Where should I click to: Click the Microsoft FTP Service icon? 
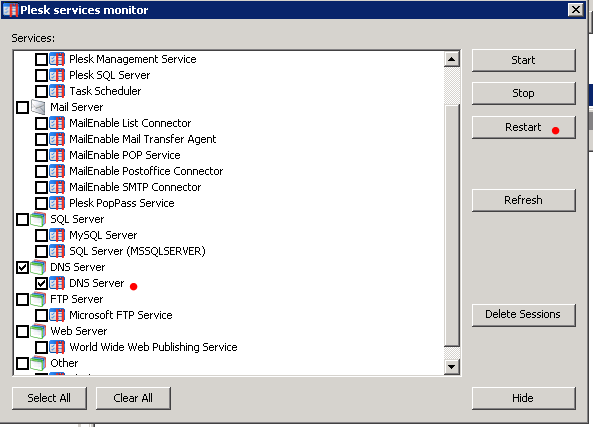coord(57,315)
